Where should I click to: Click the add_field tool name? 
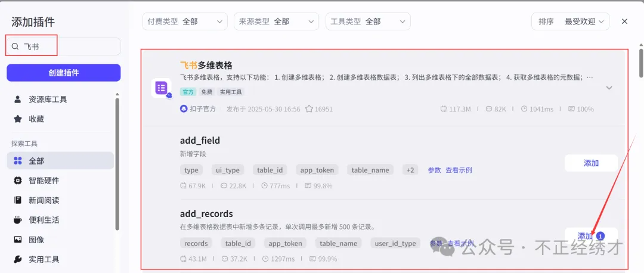(200, 141)
